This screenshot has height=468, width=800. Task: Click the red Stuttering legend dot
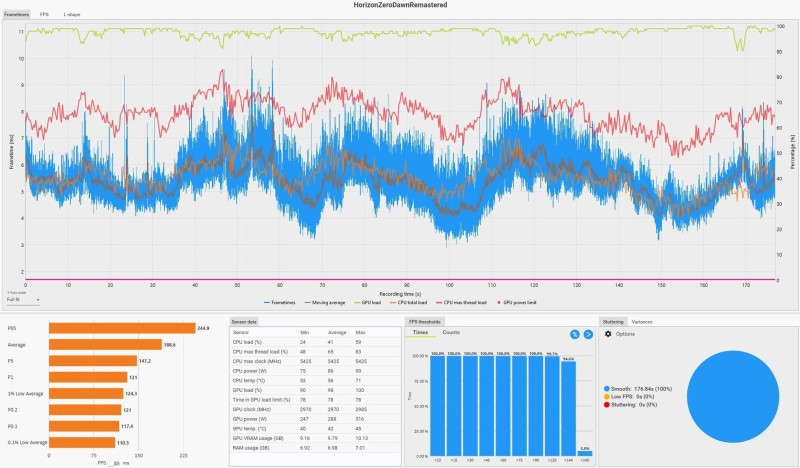click(607, 405)
